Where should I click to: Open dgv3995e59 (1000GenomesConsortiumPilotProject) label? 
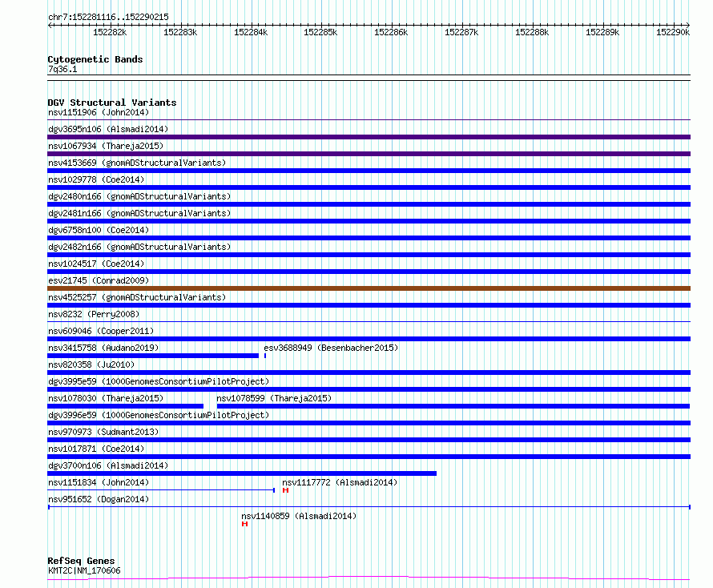(159, 381)
